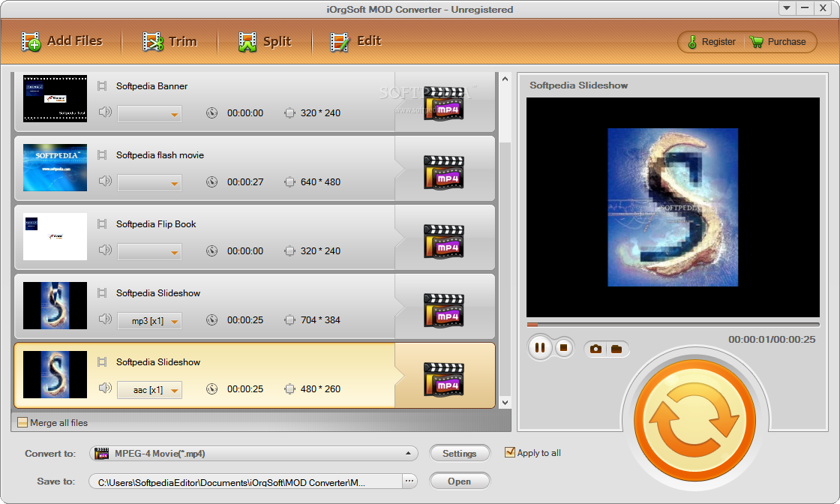Image resolution: width=840 pixels, height=504 pixels.
Task: Open the snapshot folder icon
Action: tap(616, 349)
